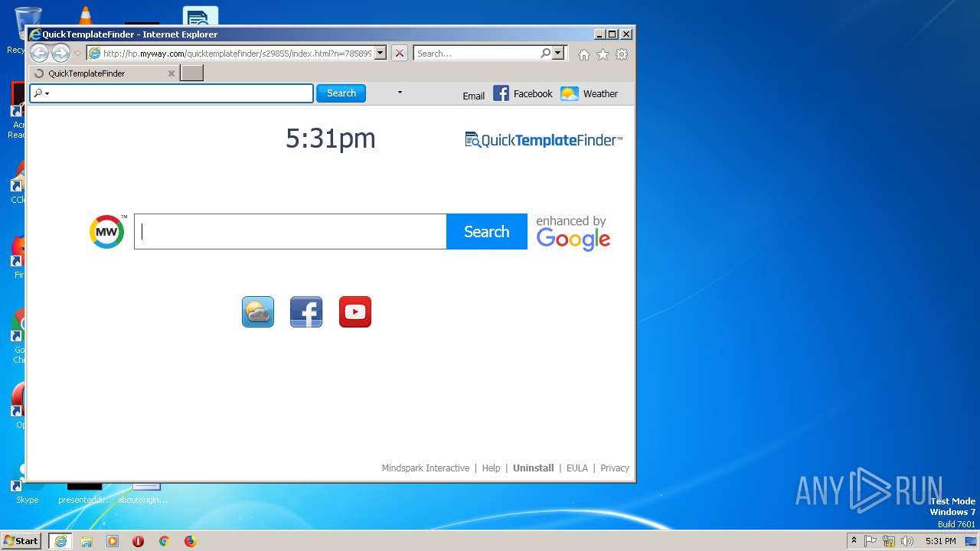Open the EULA footer link
This screenshot has height=551, width=980.
click(577, 468)
